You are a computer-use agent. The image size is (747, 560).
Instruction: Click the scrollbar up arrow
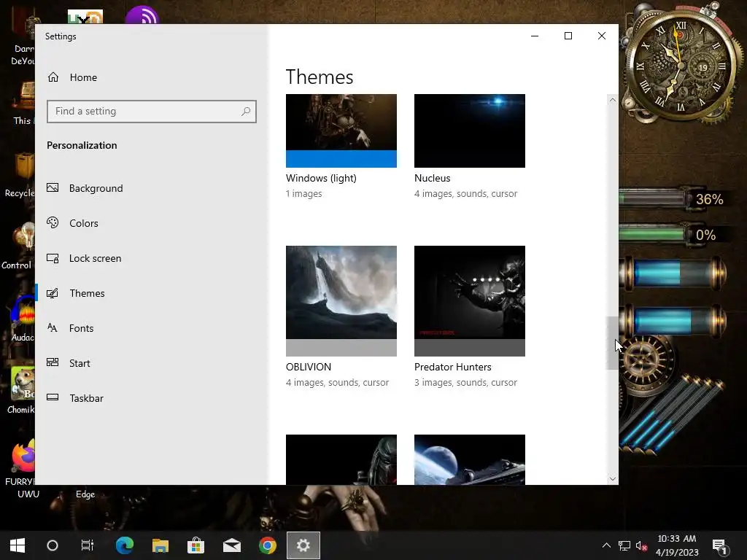click(613, 100)
